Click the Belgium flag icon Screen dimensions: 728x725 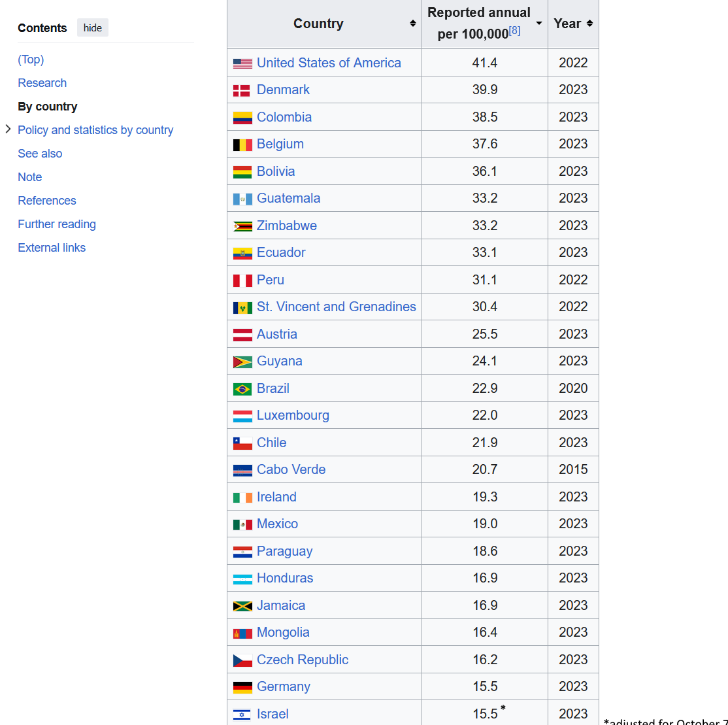pyautogui.click(x=242, y=145)
